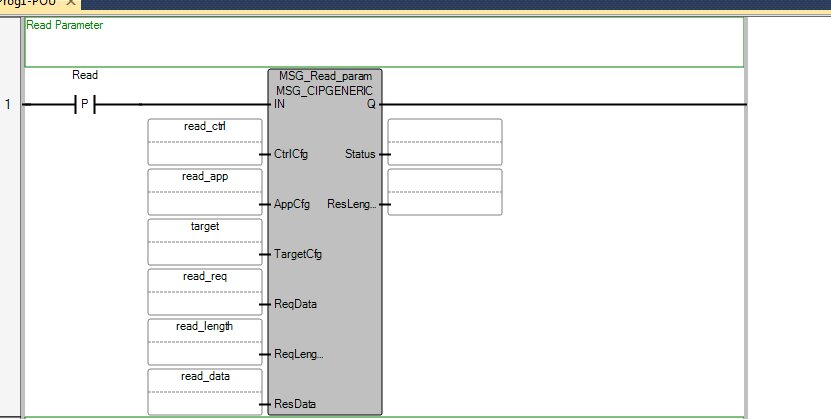Click the Status output pin label
Screen dimensions: 831x419
(x=360, y=154)
